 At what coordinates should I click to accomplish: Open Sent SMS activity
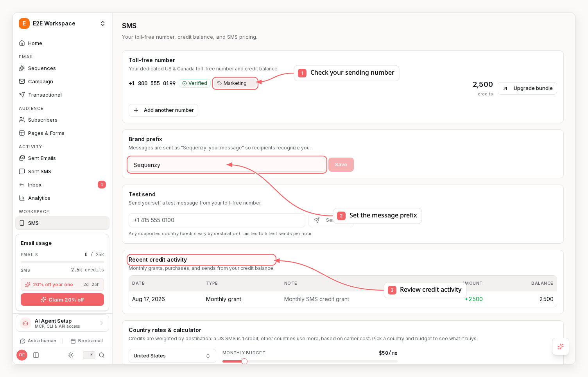pos(63,171)
